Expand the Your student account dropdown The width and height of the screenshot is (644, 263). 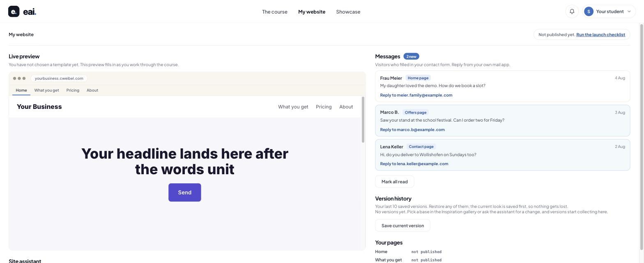pyautogui.click(x=609, y=12)
